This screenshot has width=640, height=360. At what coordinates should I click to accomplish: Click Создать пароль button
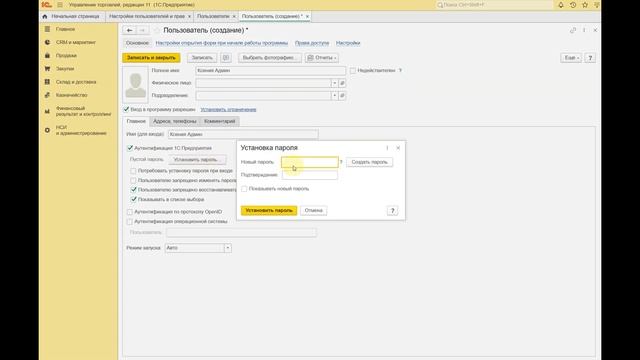pyautogui.click(x=369, y=162)
